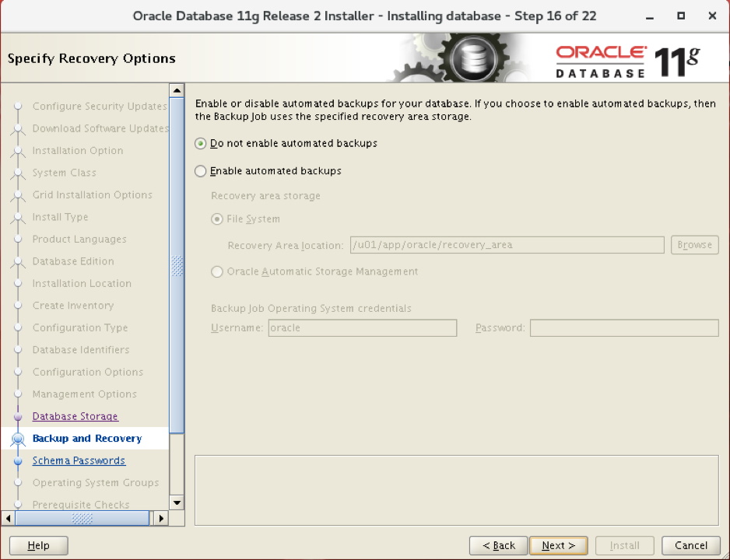Click the right arrow of the horizontal sidebar scrollbar
This screenshot has width=730, height=560.
[x=161, y=518]
